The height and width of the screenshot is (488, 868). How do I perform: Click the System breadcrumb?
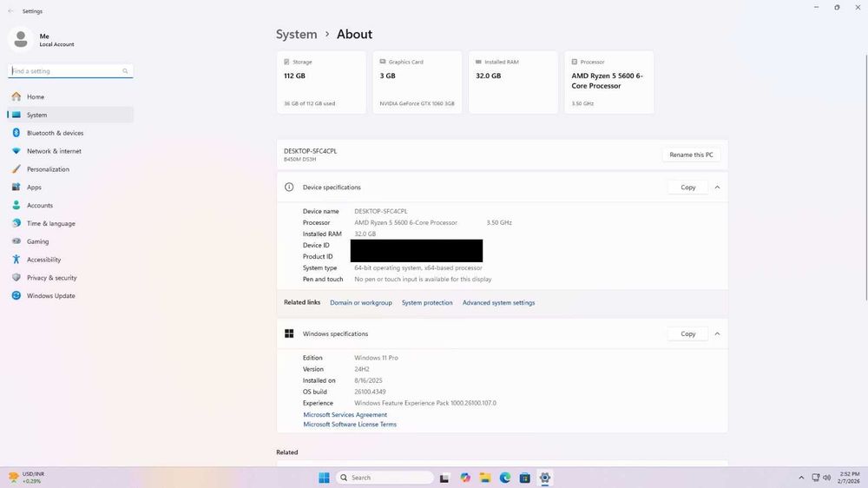(297, 35)
